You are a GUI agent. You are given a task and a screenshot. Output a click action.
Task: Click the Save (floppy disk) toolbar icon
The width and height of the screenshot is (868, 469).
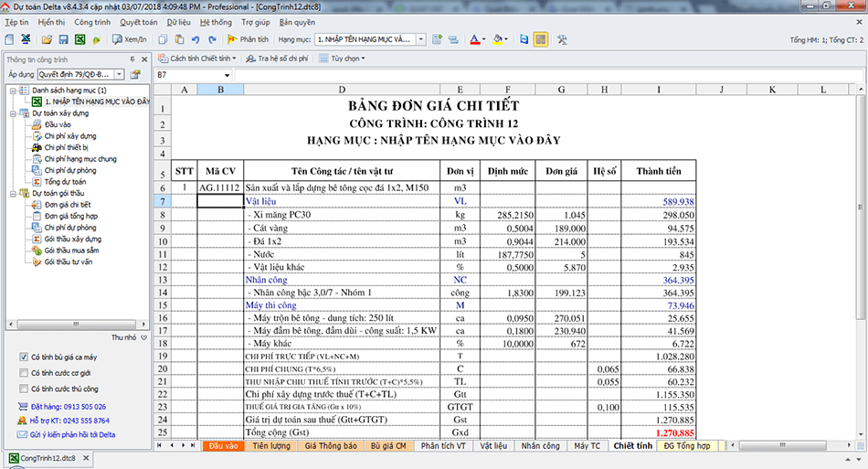click(62, 40)
